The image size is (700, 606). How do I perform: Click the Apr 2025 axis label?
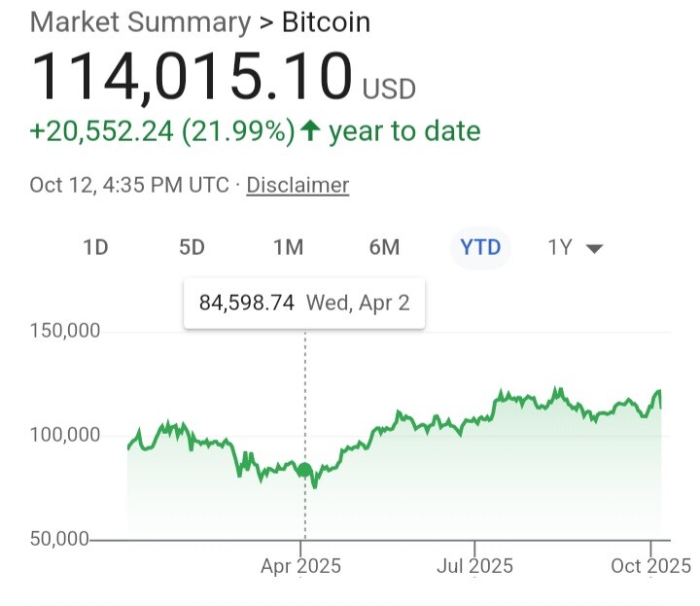pyautogui.click(x=300, y=566)
